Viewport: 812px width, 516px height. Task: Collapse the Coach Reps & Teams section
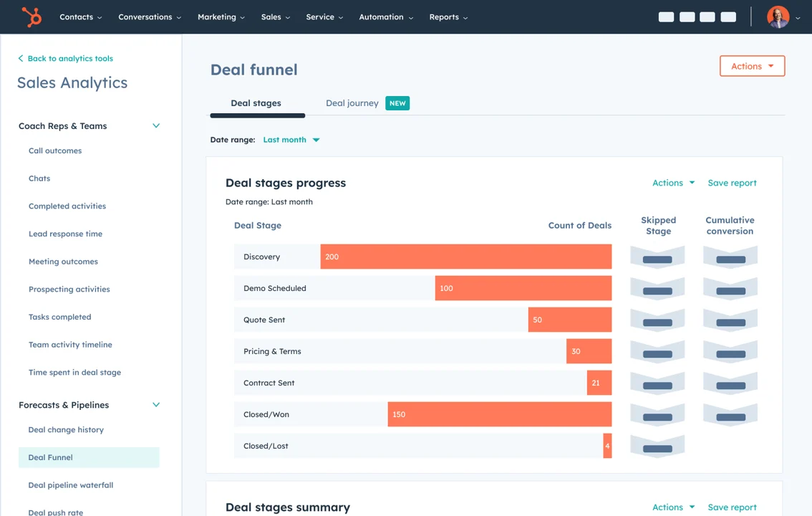pyautogui.click(x=156, y=126)
